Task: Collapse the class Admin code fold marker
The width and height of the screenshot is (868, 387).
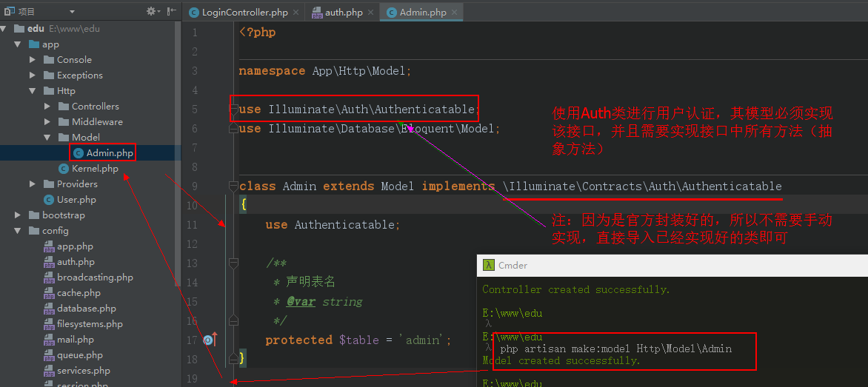Action: tap(233, 186)
